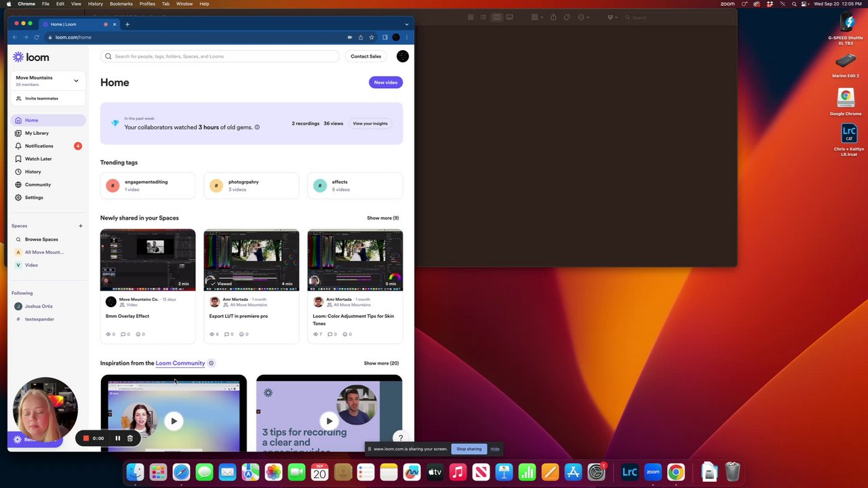Open the effects trending tag
868x488 pixels.
point(355,186)
